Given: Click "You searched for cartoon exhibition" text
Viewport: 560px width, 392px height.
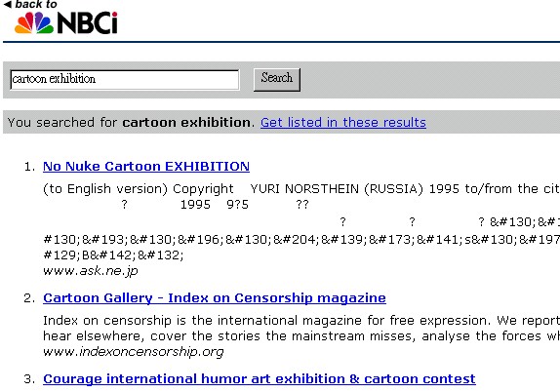Looking at the screenshot, I should (131, 123).
